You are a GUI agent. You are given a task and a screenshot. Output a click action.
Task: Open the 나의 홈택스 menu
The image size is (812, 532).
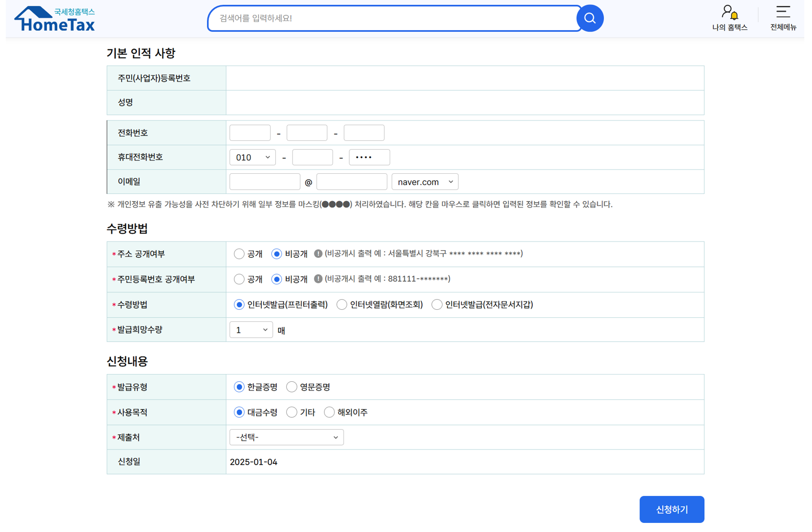[x=729, y=18]
